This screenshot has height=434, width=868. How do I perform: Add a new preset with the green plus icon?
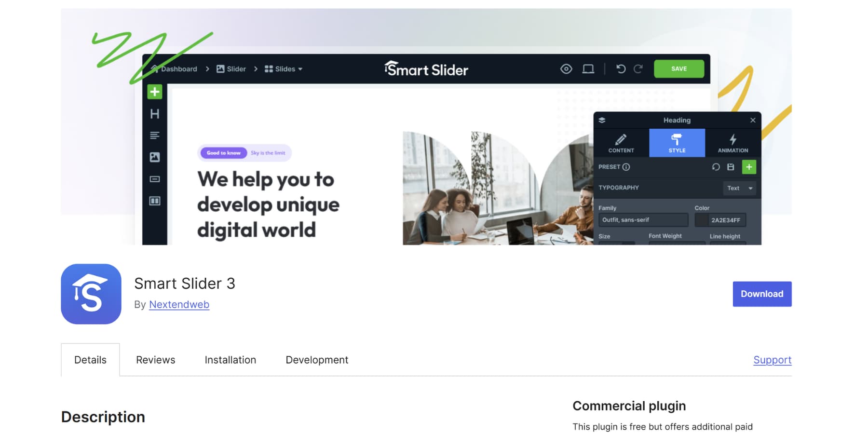click(749, 167)
